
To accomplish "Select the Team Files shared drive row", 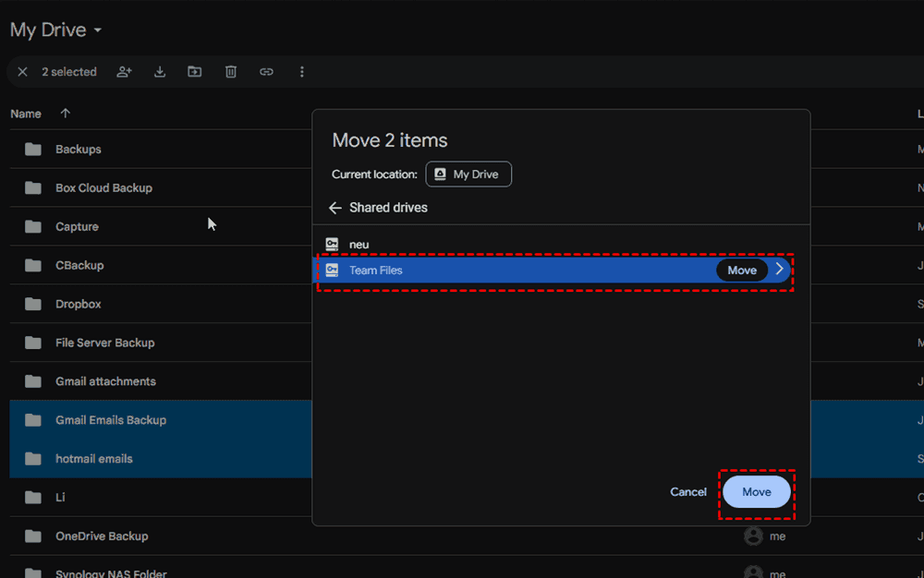I will pyautogui.click(x=553, y=271).
